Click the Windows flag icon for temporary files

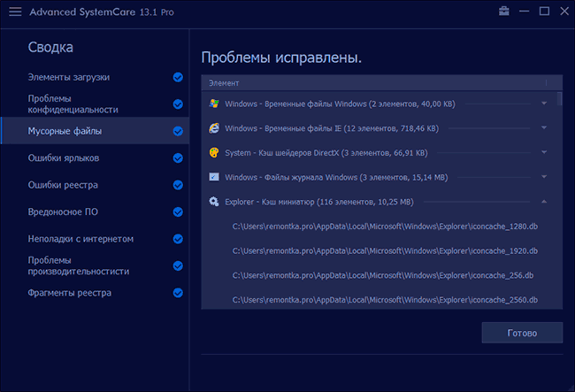[x=214, y=104]
